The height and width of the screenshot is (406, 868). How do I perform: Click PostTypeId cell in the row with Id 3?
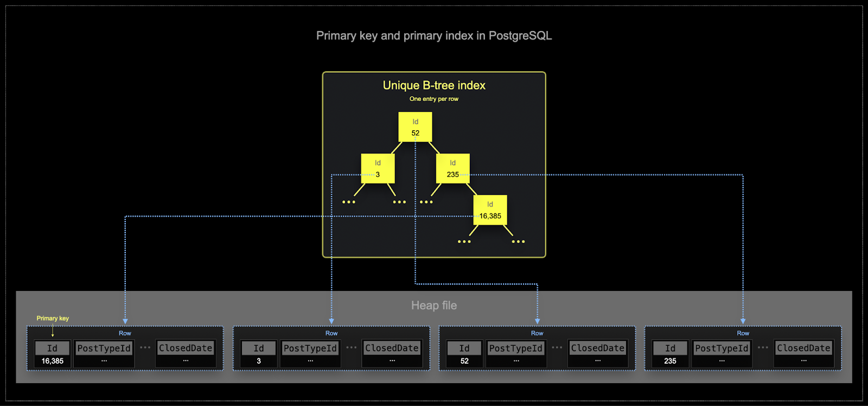pyautogui.click(x=310, y=354)
